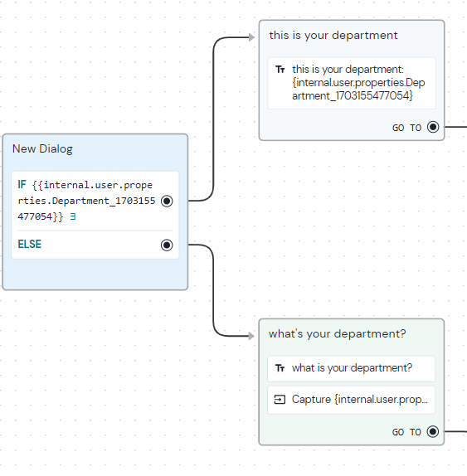
Task: Click the GO TO label in the bottom block
Action: 406,432
